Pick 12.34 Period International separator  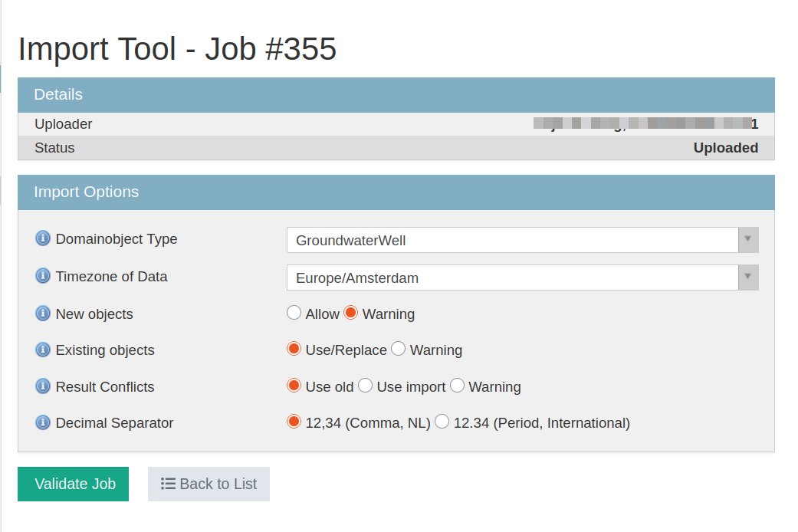click(x=442, y=422)
